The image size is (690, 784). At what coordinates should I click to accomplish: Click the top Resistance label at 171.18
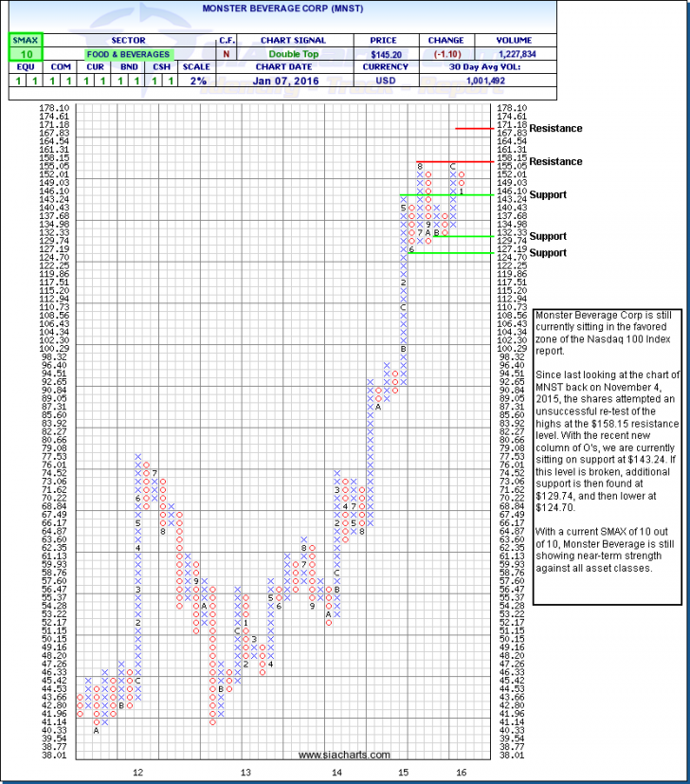555,128
